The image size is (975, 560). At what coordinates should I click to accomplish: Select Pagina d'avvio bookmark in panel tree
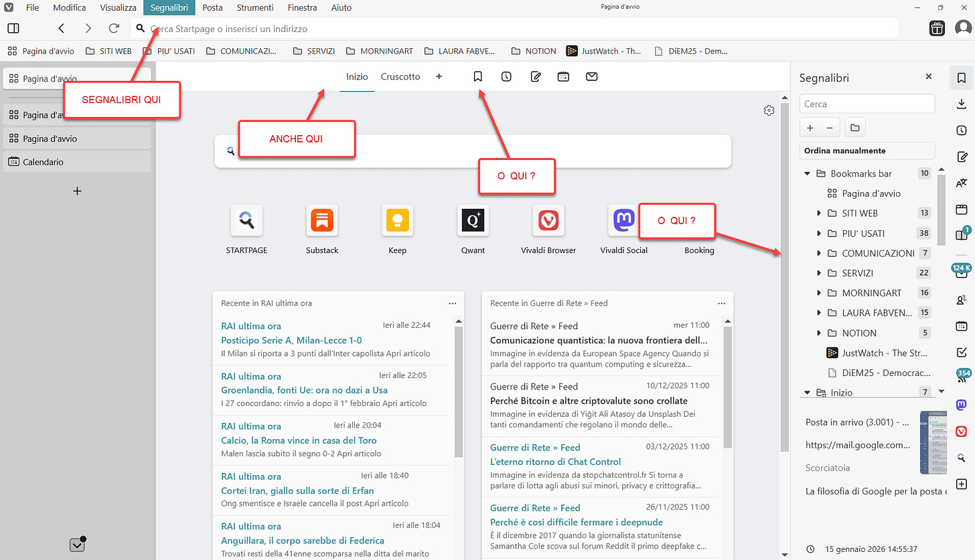871,193
